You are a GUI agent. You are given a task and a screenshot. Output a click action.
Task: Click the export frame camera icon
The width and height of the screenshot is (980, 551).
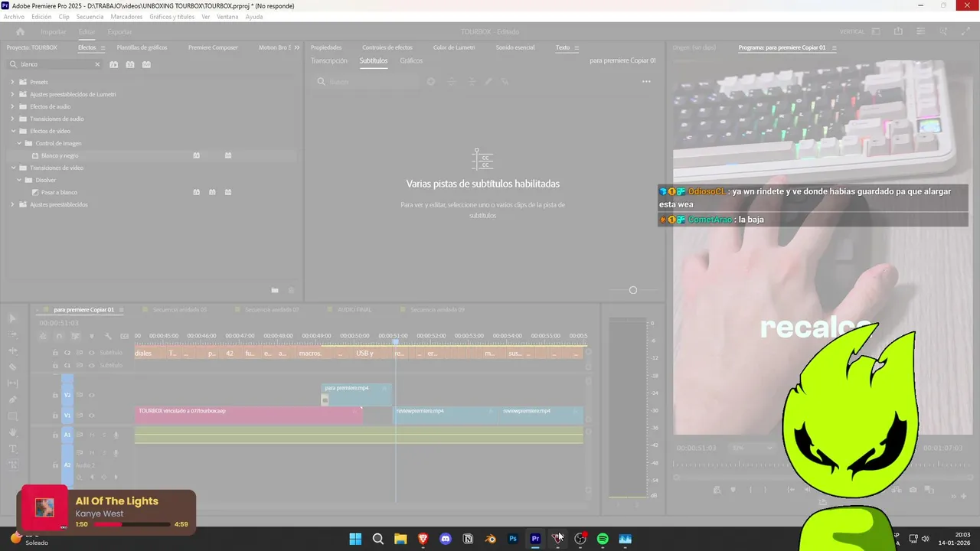click(x=913, y=490)
